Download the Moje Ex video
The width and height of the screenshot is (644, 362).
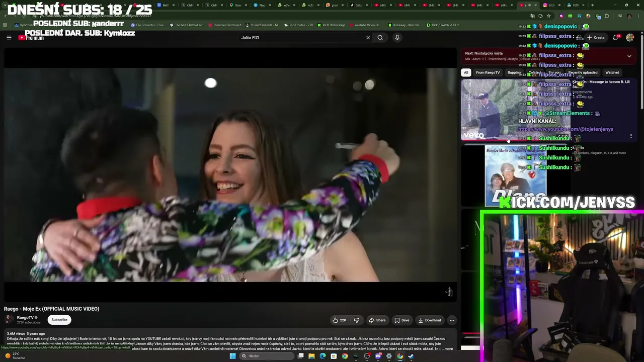click(429, 320)
